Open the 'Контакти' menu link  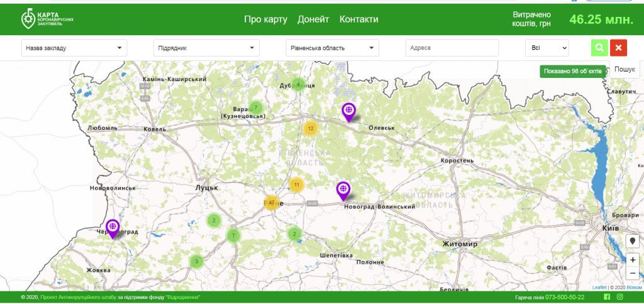(x=358, y=19)
